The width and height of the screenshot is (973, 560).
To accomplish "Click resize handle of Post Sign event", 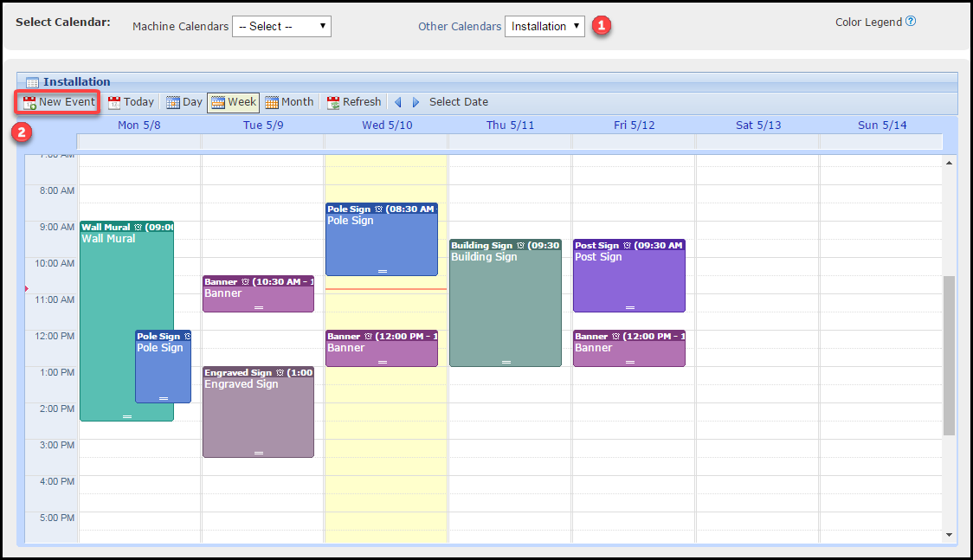I will pos(630,307).
